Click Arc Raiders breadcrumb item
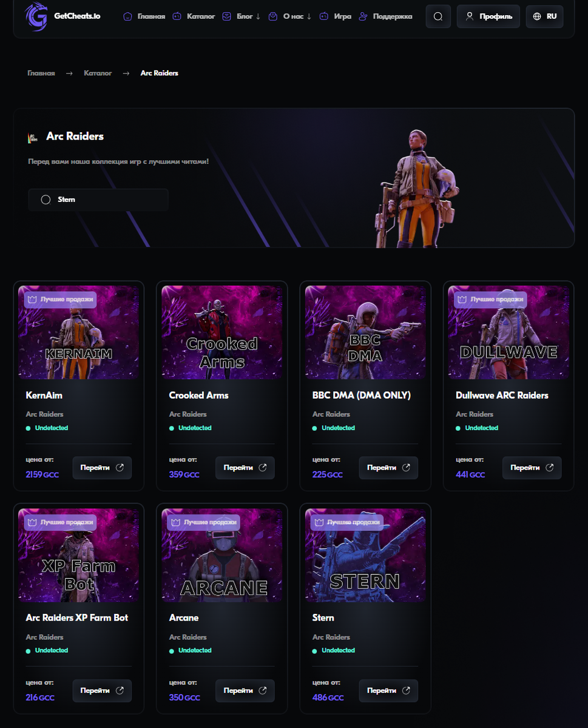588x728 pixels. click(x=160, y=73)
